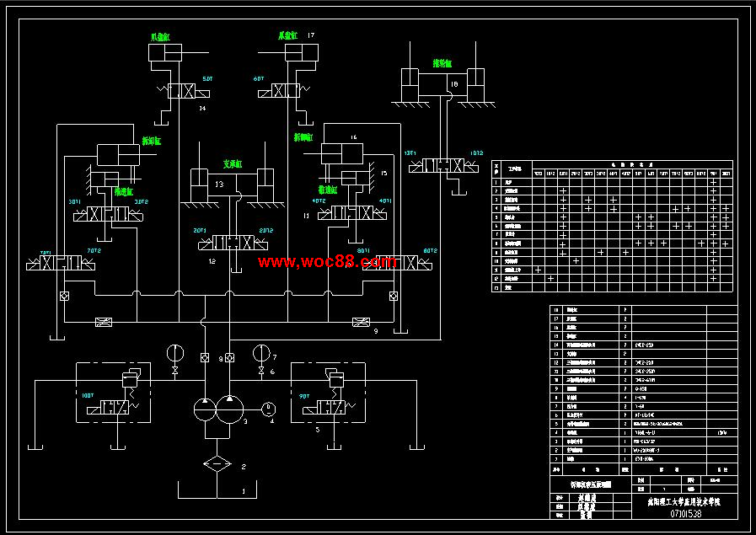Click the '1DT1' label

(x=410, y=153)
